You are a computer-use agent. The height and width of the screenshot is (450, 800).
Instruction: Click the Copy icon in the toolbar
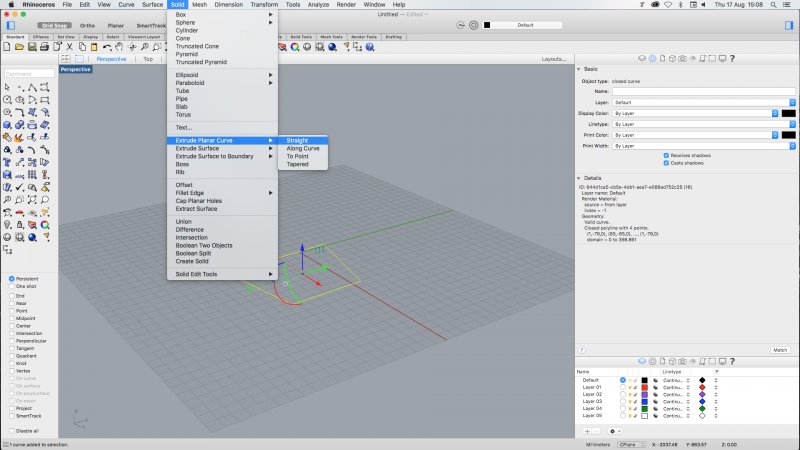tap(82, 47)
